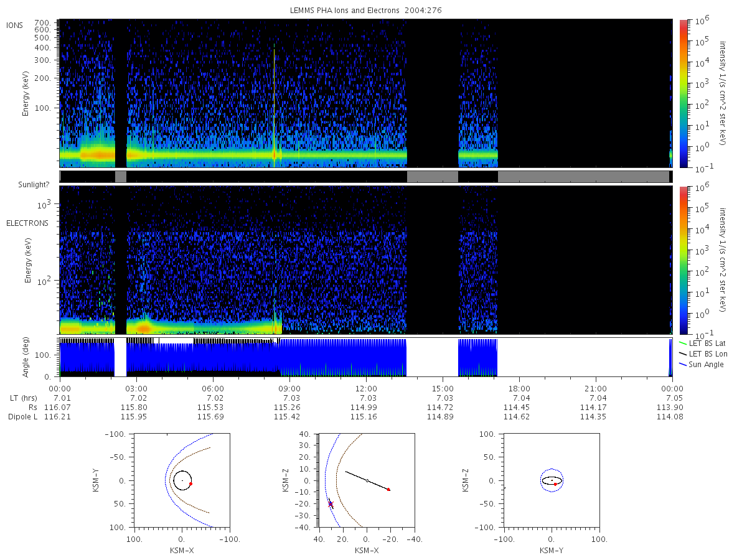Click the IONS panel label
The image size is (747, 560).
pos(14,25)
